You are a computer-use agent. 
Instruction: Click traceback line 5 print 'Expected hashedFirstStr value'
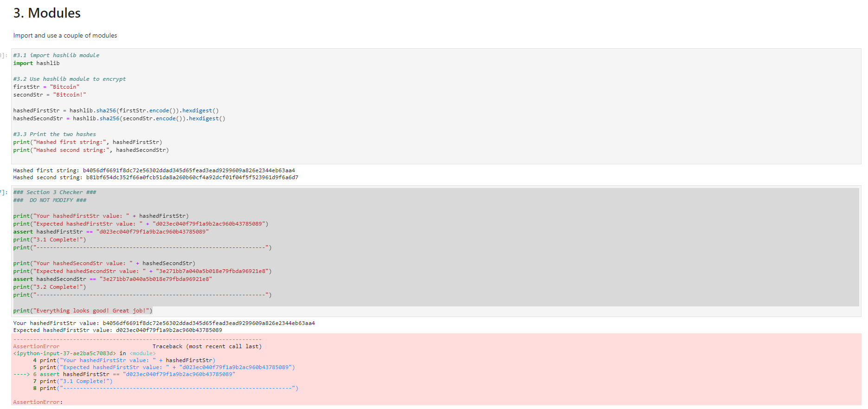tap(164, 367)
